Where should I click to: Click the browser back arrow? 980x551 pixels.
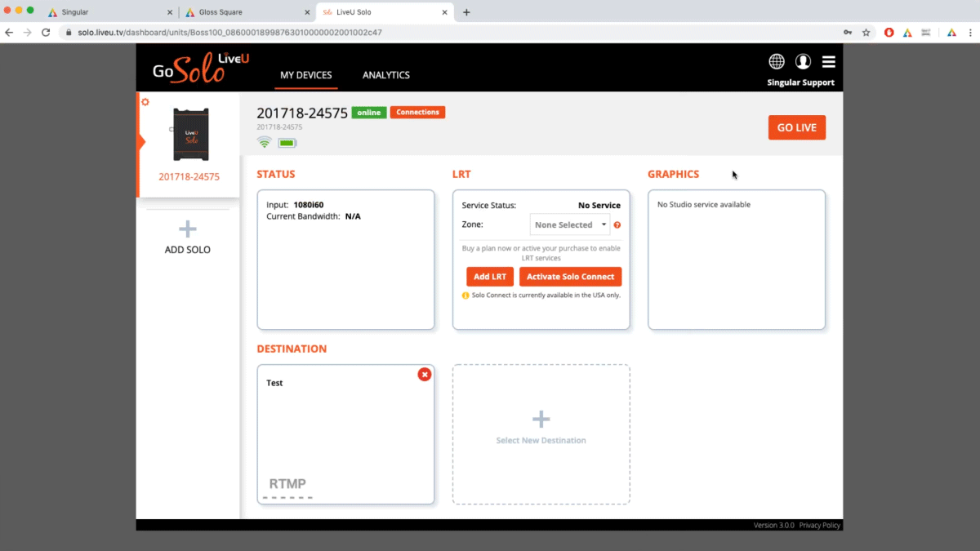[9, 33]
